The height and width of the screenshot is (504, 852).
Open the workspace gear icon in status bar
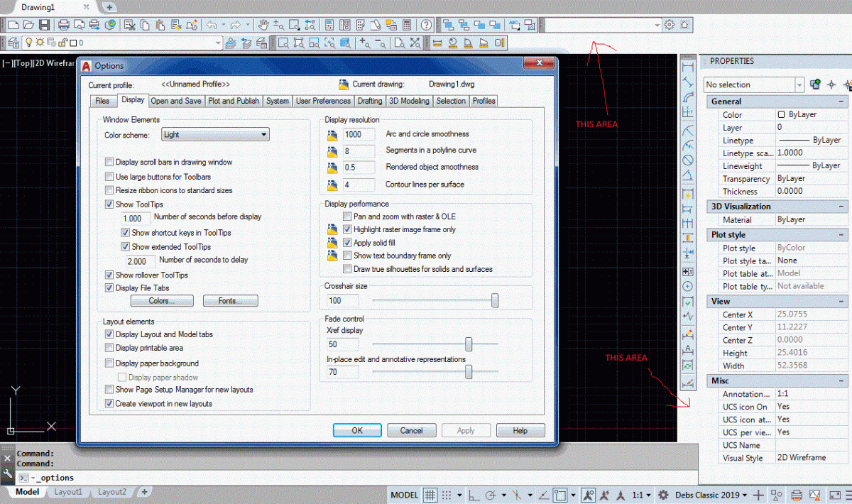[x=663, y=495]
